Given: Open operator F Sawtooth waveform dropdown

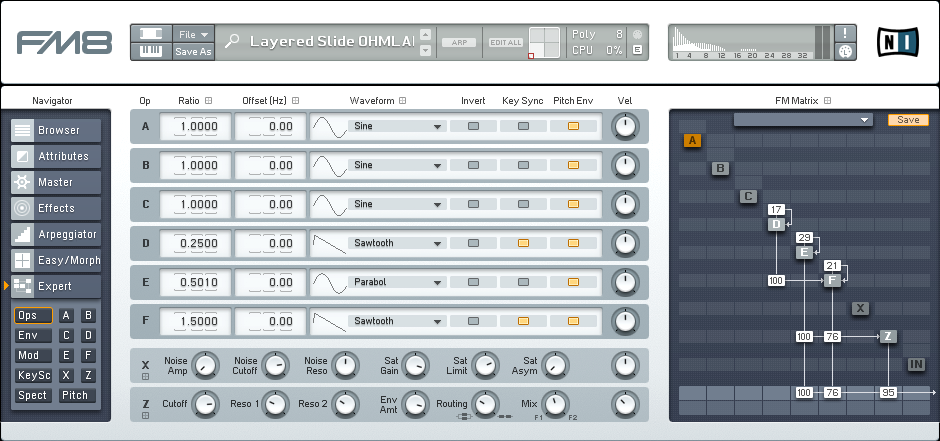Looking at the screenshot, I should [397, 321].
